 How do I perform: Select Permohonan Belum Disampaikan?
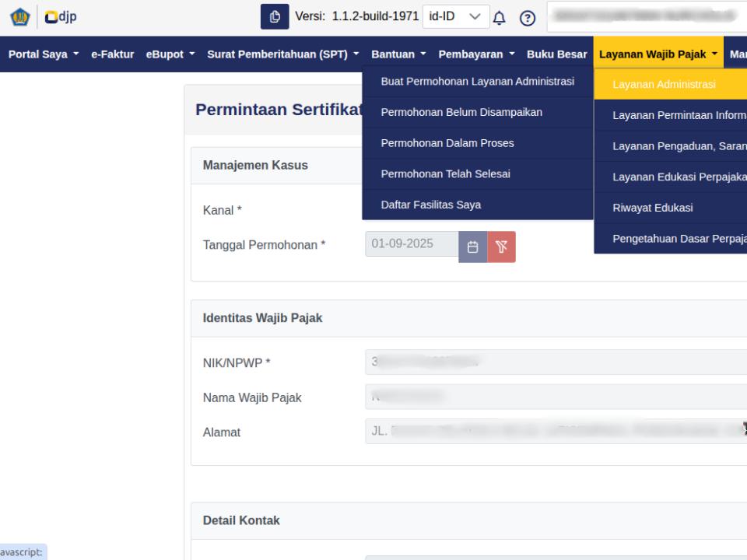(478, 112)
